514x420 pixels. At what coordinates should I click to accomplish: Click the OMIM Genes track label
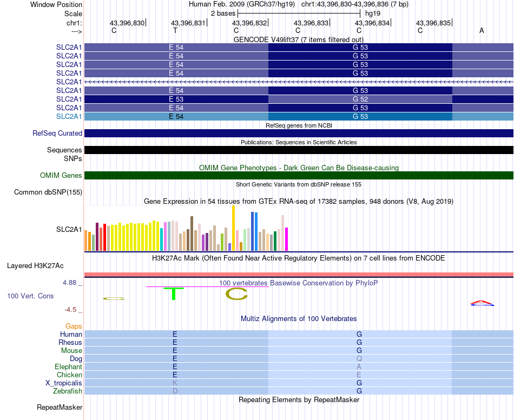pos(61,175)
